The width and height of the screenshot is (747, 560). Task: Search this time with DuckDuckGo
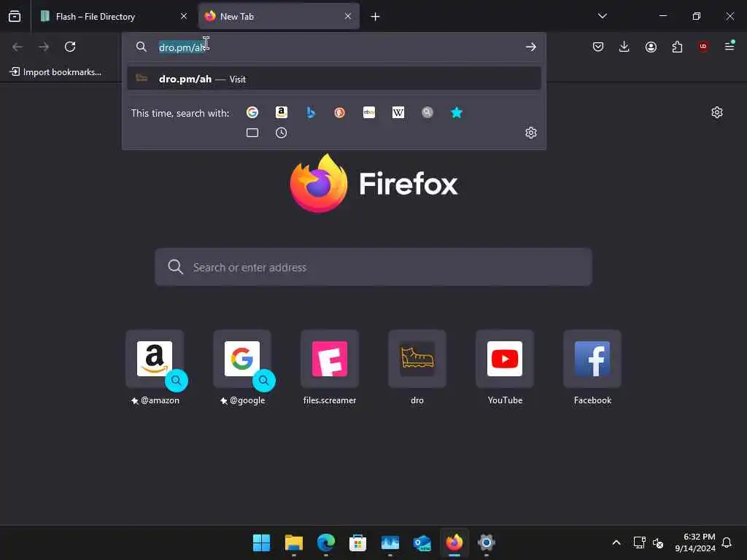click(340, 112)
